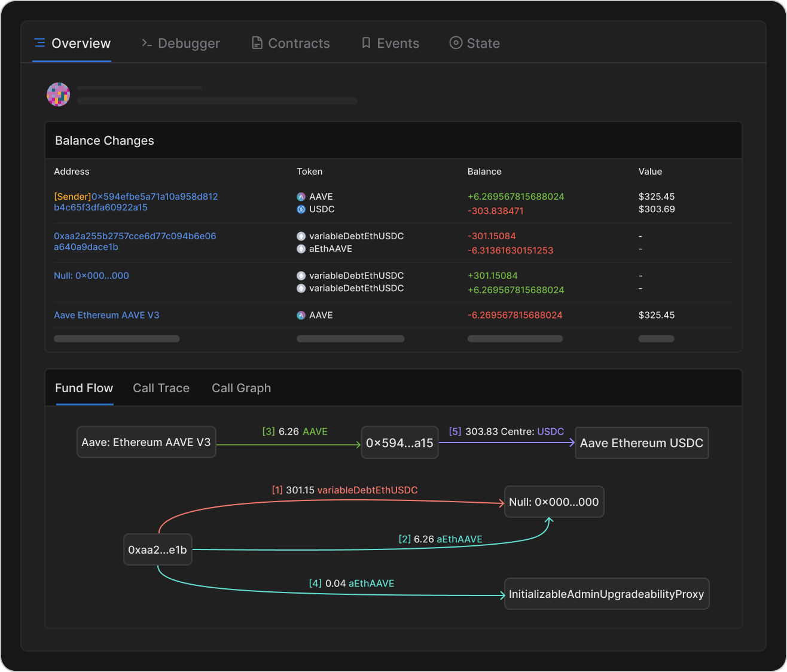Click the $303.69 value cell
This screenshot has width=787, height=672.
pyautogui.click(x=657, y=209)
